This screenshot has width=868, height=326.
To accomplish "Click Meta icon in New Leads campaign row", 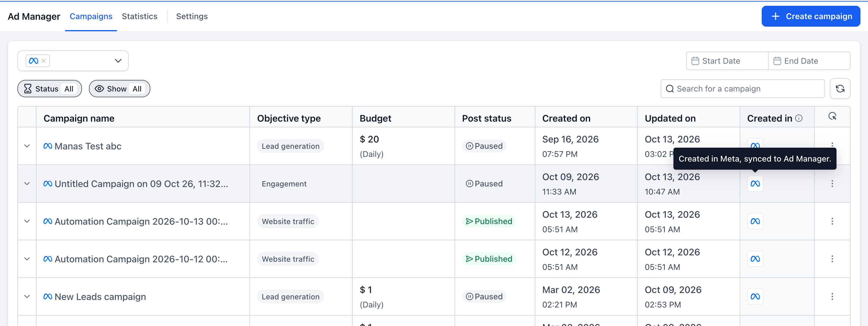I will (755, 296).
